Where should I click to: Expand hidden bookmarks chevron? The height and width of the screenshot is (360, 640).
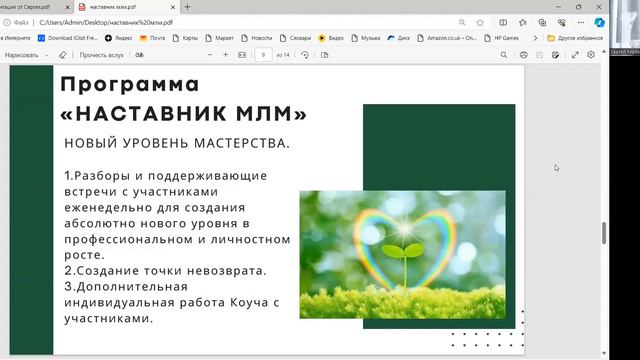535,38
